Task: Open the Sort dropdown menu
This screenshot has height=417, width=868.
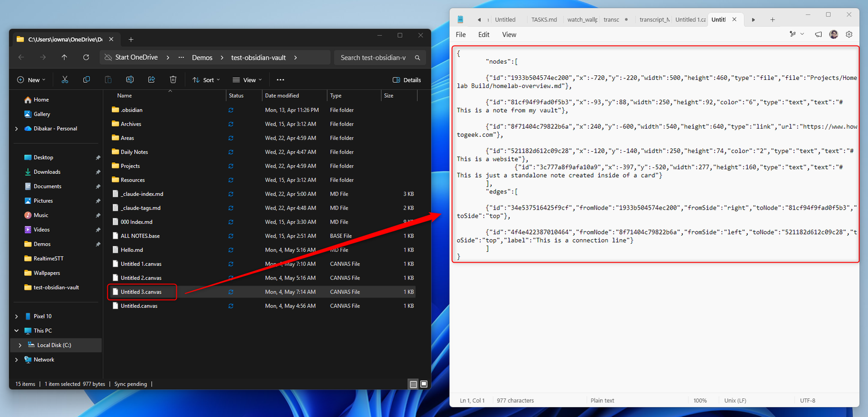Action: click(x=207, y=80)
